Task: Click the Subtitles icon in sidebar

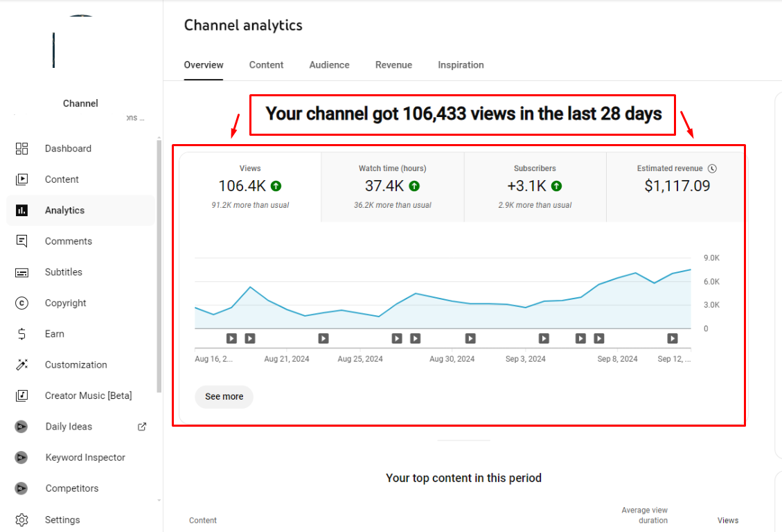Action: point(21,272)
